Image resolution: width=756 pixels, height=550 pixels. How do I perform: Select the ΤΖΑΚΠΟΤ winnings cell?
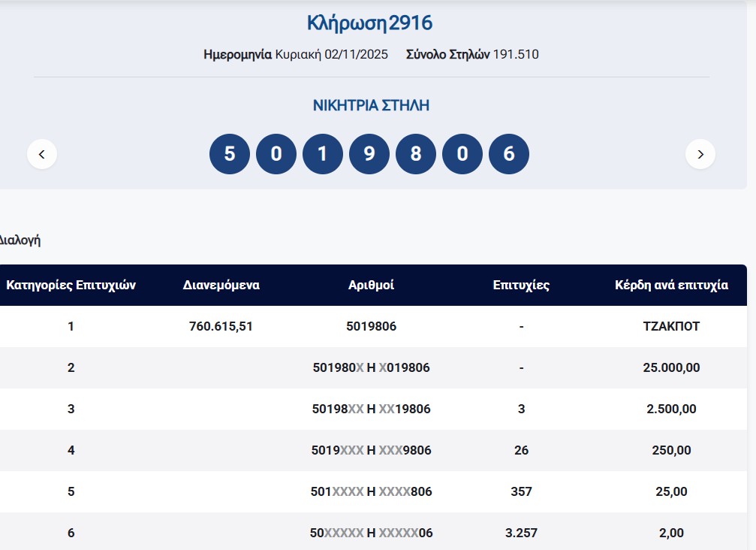click(671, 327)
